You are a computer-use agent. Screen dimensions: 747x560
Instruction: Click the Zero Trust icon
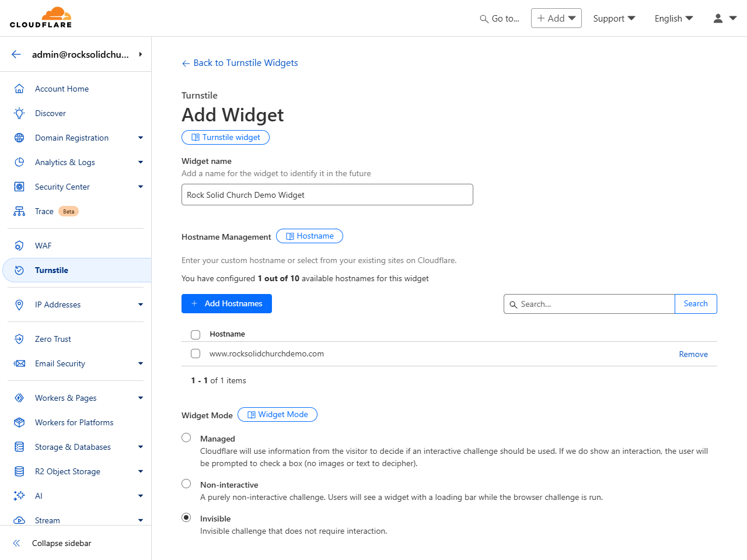[19, 339]
